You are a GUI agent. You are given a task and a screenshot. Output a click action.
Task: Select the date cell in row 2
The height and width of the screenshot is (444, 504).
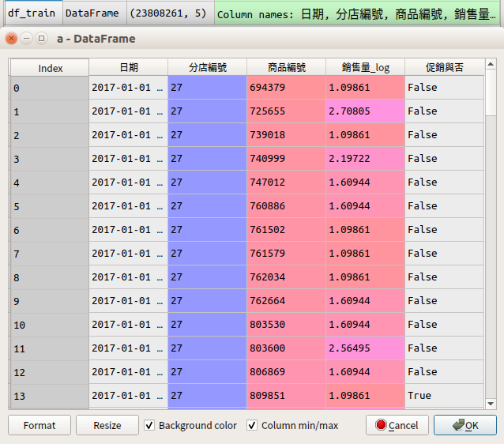click(129, 135)
